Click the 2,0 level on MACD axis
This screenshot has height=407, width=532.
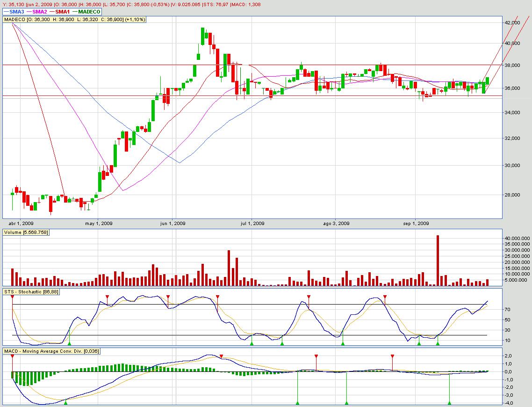click(x=508, y=356)
